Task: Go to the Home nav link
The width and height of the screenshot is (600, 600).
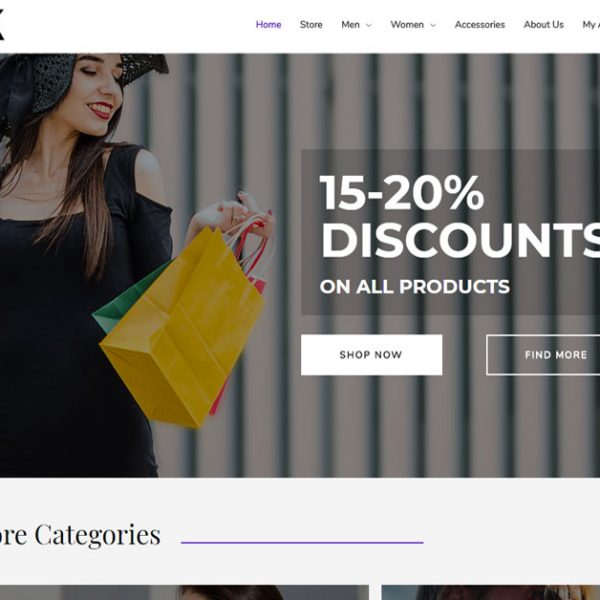Action: (x=268, y=25)
